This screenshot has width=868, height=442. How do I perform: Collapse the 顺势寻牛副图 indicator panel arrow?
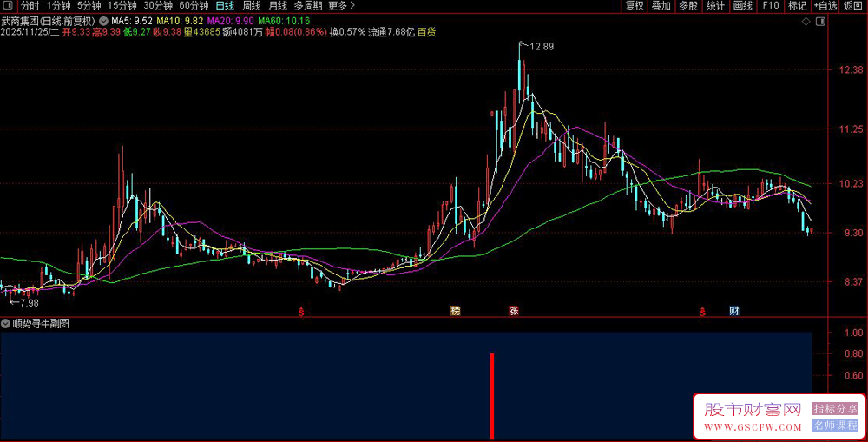[6, 323]
